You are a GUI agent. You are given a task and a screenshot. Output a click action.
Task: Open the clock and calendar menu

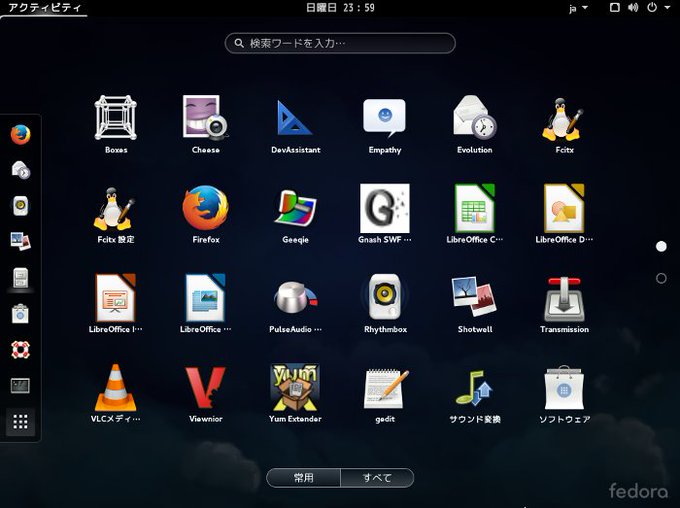(x=340, y=8)
